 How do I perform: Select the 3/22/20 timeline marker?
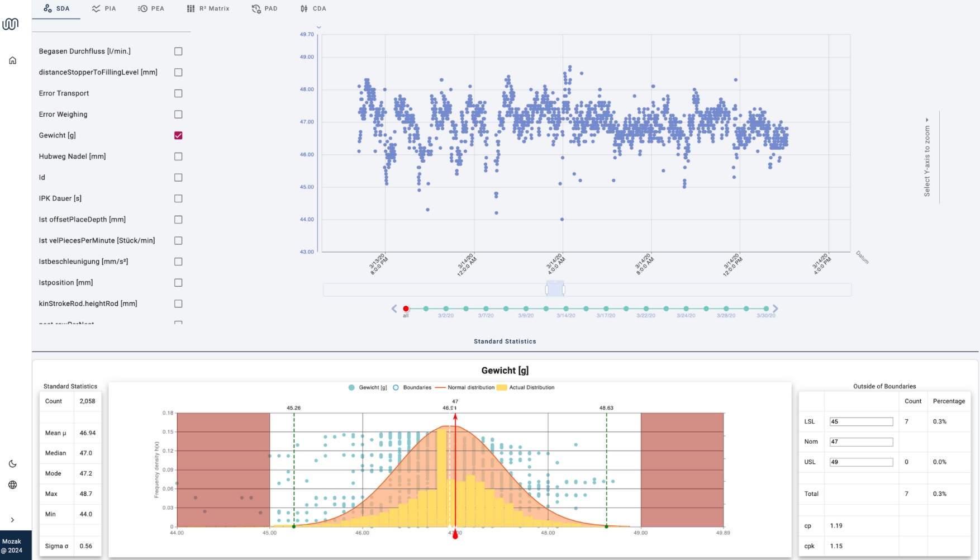point(646,309)
